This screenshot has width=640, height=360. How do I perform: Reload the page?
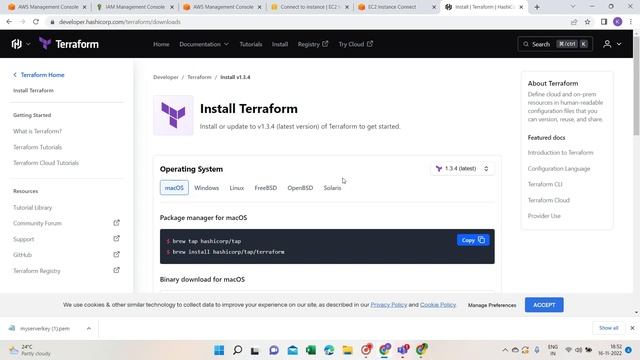click(x=36, y=22)
